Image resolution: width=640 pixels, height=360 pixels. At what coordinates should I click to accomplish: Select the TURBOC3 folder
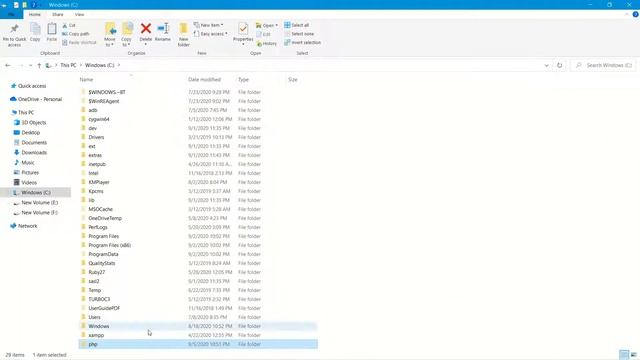tap(198, 299)
